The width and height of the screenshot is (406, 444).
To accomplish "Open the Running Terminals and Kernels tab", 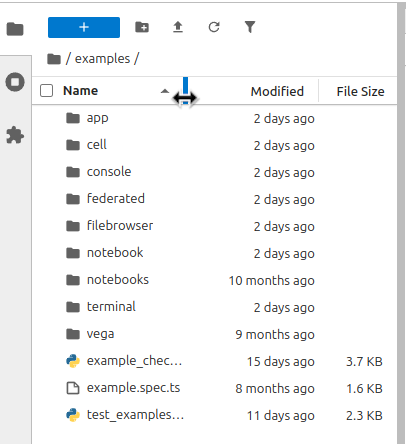I will click(15, 82).
